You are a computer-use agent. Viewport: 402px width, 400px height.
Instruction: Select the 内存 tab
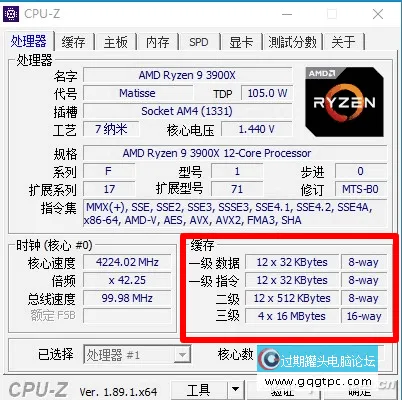[x=158, y=42]
